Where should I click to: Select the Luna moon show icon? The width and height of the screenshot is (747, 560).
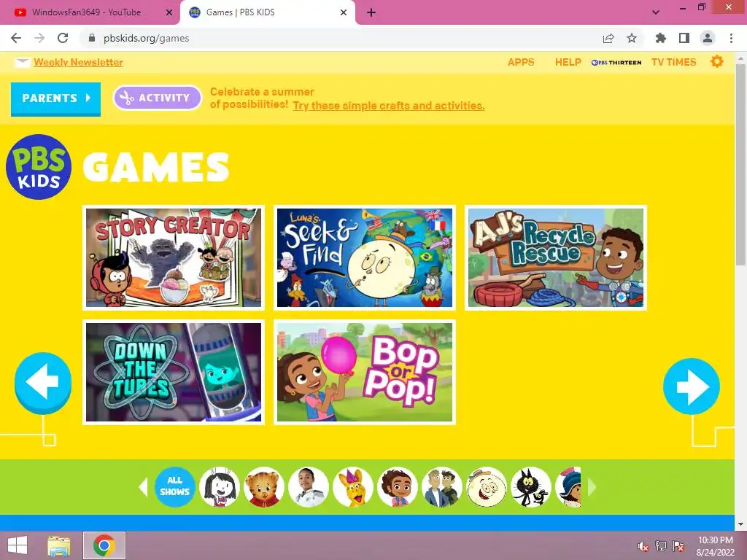[x=487, y=486]
